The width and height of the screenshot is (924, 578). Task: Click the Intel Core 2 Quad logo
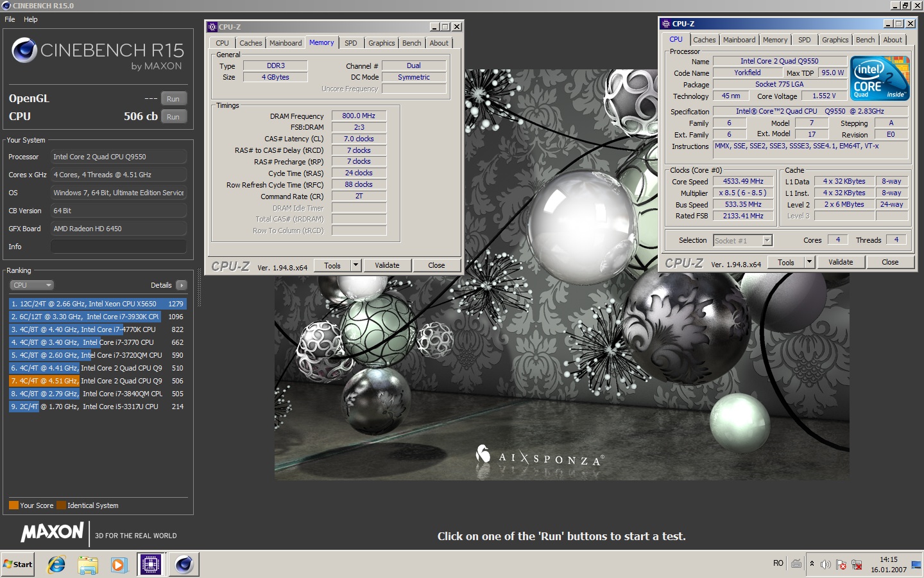880,78
